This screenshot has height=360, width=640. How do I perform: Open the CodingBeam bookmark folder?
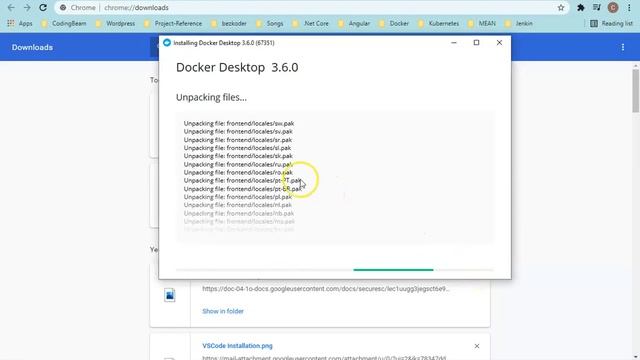tap(64, 24)
